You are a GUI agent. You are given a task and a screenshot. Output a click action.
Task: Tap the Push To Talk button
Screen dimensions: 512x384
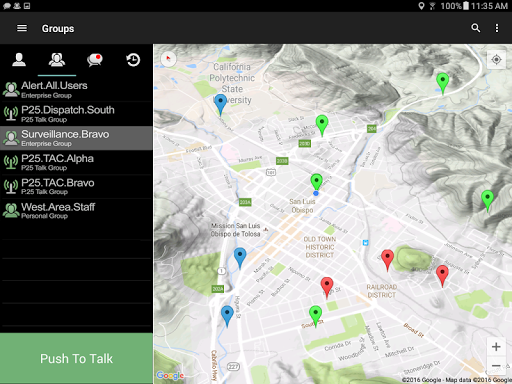click(76, 358)
